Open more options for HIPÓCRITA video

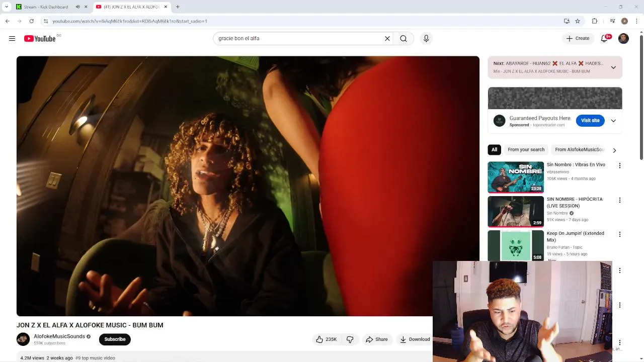tap(619, 200)
